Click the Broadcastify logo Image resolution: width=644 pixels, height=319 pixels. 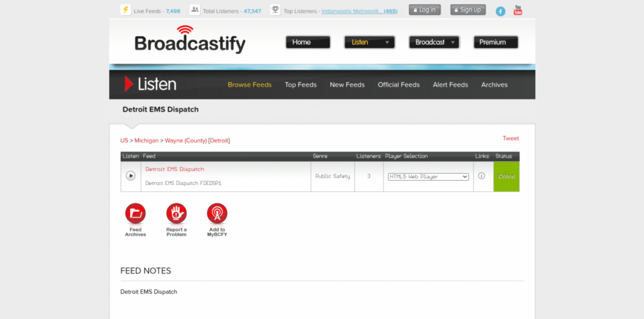tap(190, 40)
